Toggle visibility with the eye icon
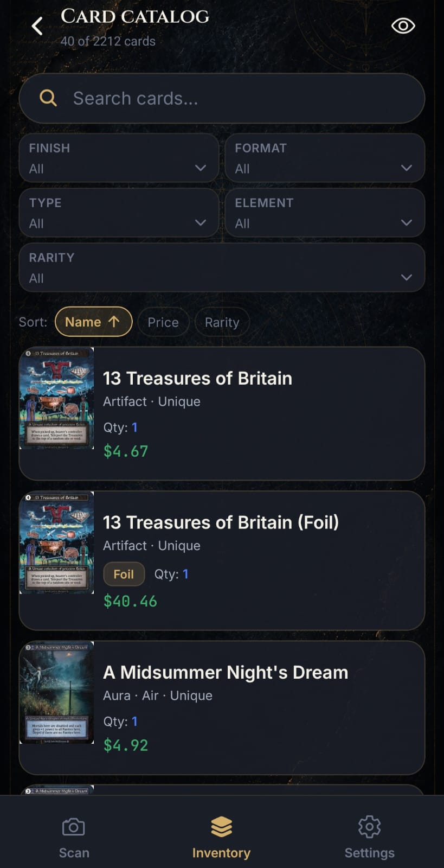This screenshot has height=868, width=444. coord(403,26)
